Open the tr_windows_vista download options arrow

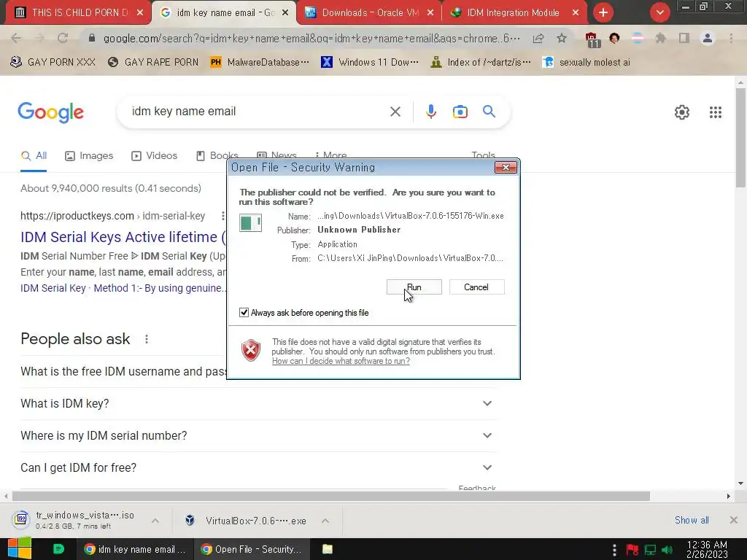tap(155, 521)
